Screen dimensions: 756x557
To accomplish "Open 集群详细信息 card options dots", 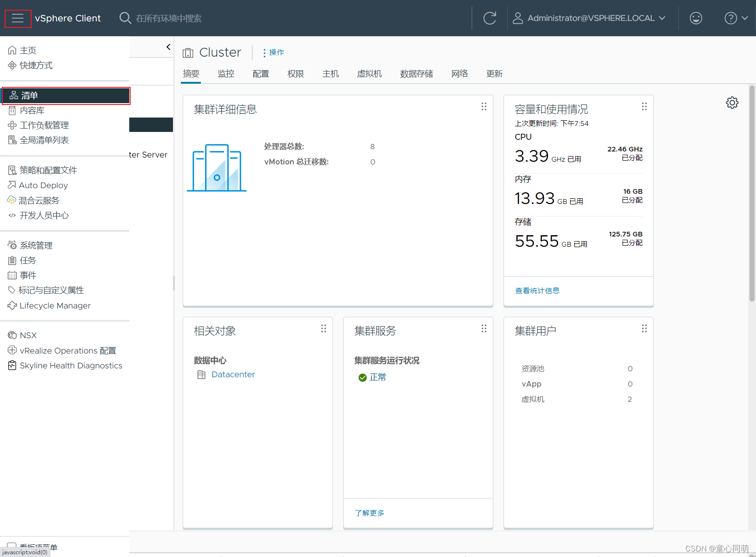I will pyautogui.click(x=484, y=106).
